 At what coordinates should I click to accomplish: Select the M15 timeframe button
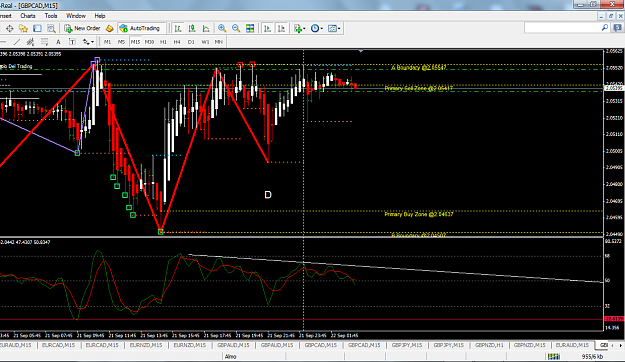pyautogui.click(x=136, y=42)
